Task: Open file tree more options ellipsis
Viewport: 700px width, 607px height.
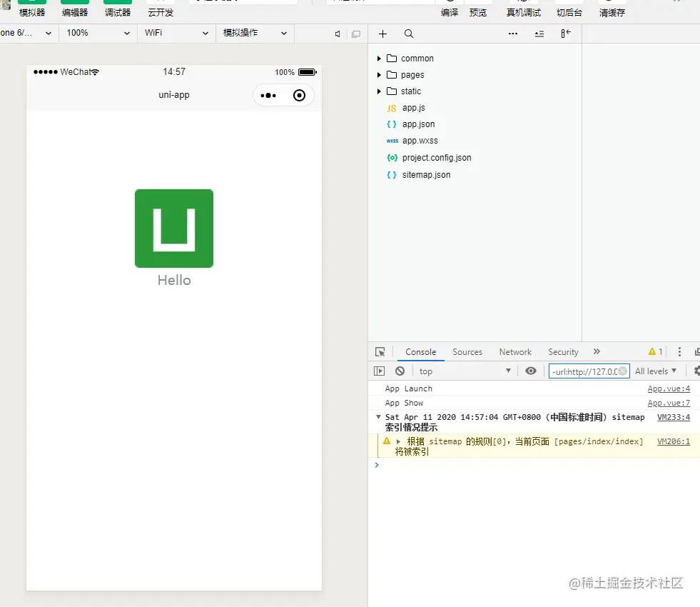Action: 513,34
